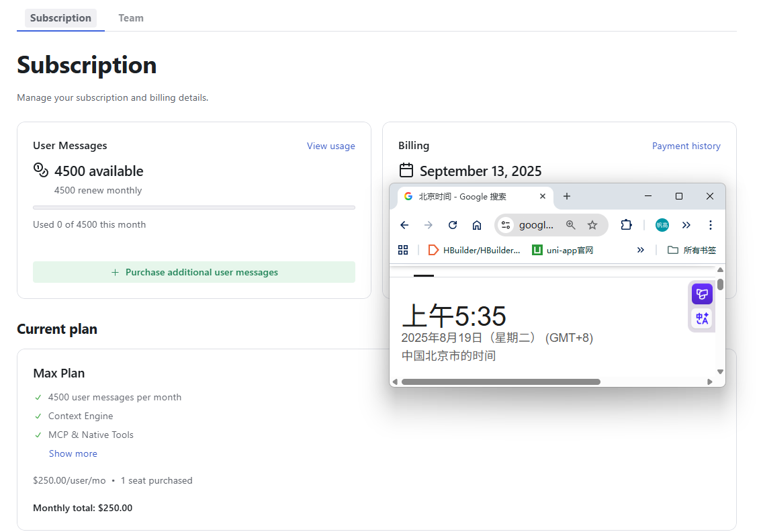Reload the Chrome page
The height and width of the screenshot is (532, 761).
(x=452, y=225)
